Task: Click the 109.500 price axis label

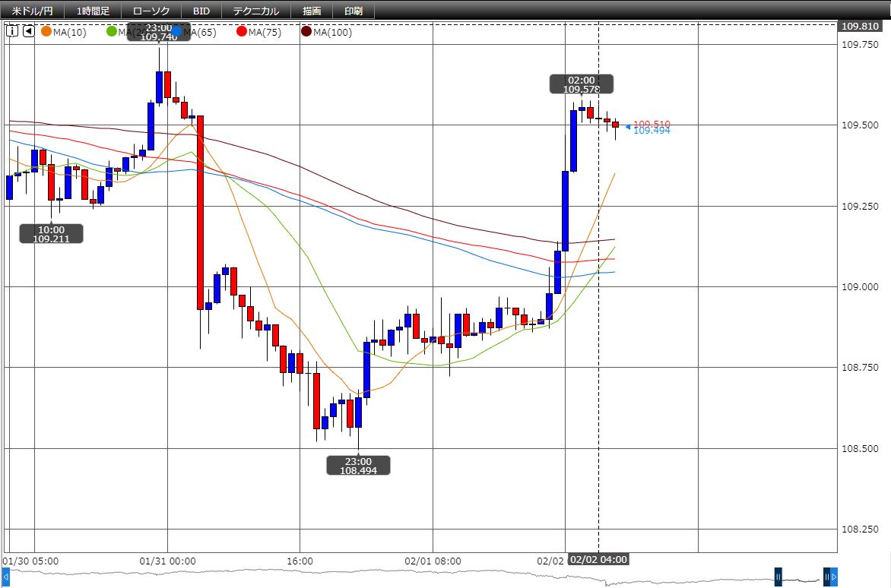Action: (860, 125)
